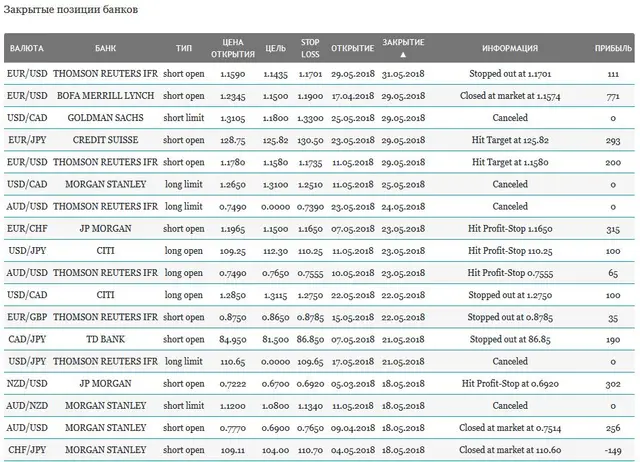Click 'Hit Target at 125.82' info

(x=510, y=140)
